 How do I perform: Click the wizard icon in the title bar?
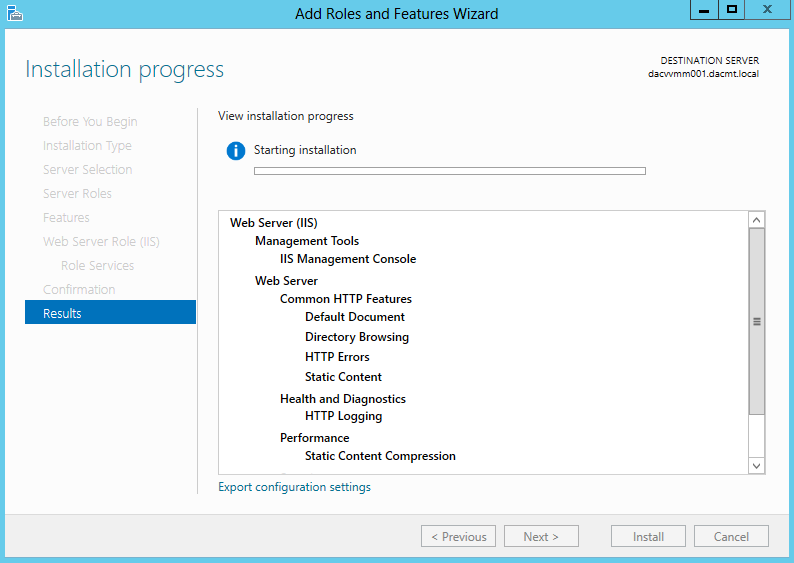click(x=15, y=13)
